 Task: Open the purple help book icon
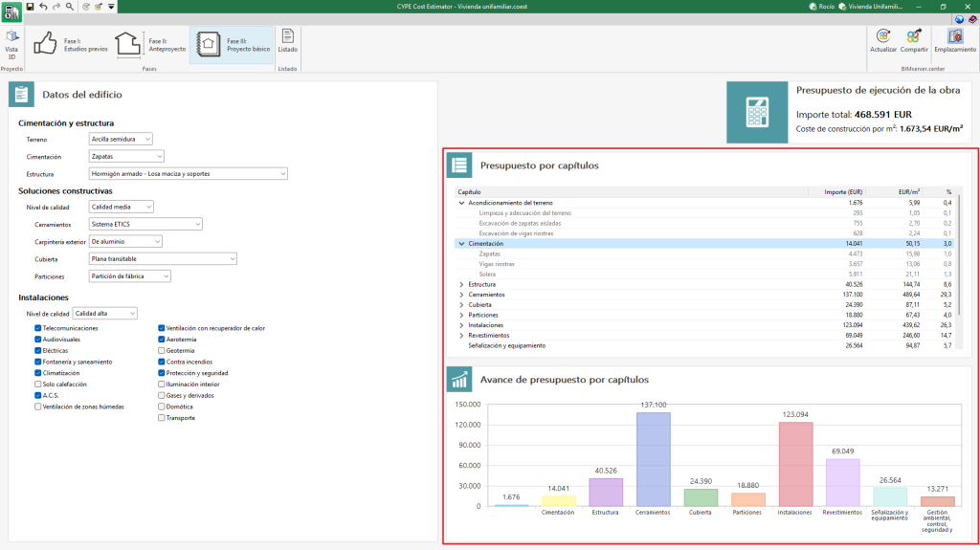972,19
